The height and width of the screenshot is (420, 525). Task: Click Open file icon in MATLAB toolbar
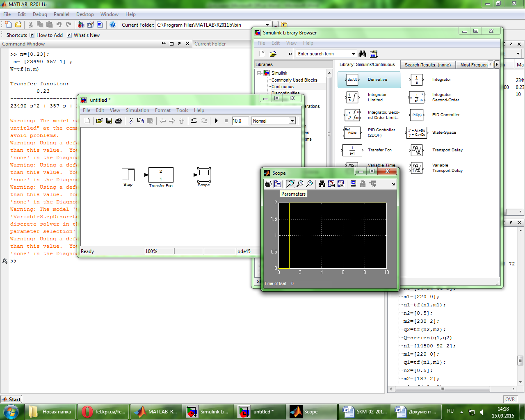[x=18, y=25]
